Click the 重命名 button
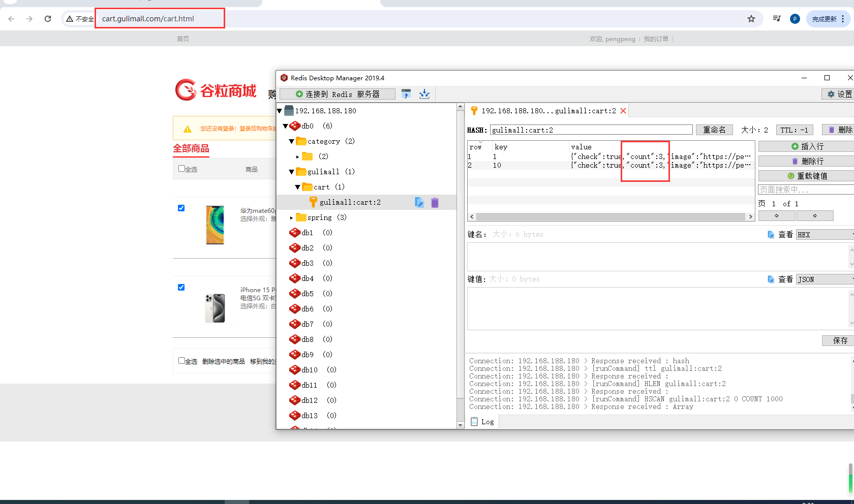This screenshot has height=504, width=854. pyautogui.click(x=714, y=130)
